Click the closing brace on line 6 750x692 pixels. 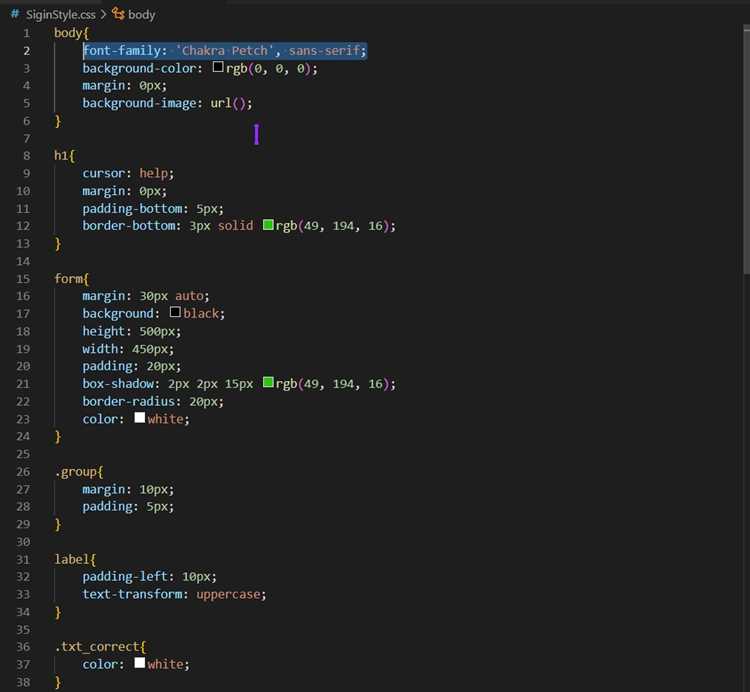[58, 121]
